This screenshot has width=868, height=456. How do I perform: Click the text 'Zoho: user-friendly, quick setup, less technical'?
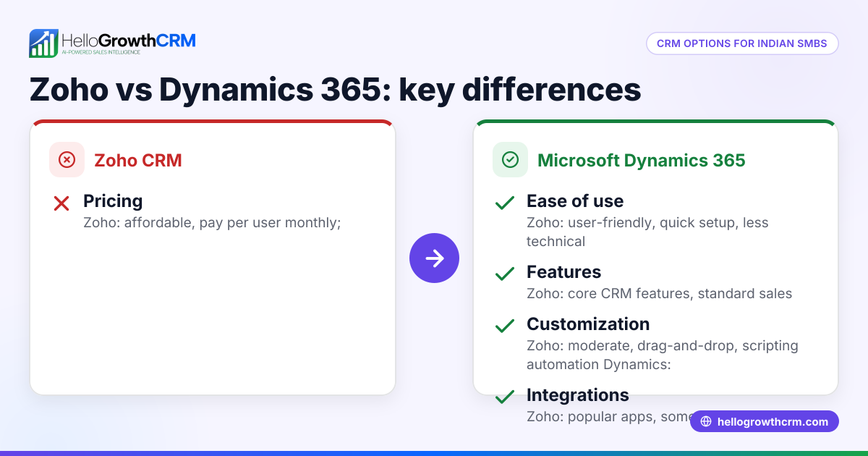click(x=647, y=232)
